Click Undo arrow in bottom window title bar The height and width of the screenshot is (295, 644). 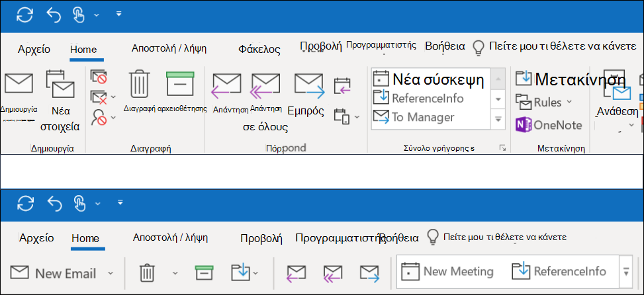coord(54,202)
